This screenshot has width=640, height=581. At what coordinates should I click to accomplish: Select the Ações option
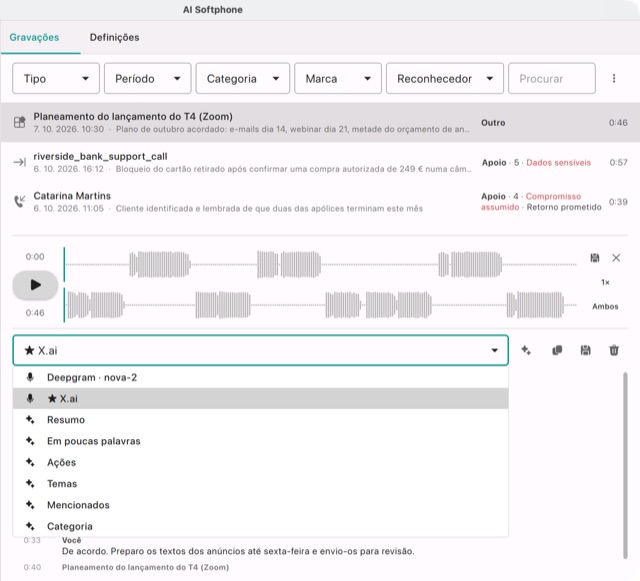click(x=260, y=462)
